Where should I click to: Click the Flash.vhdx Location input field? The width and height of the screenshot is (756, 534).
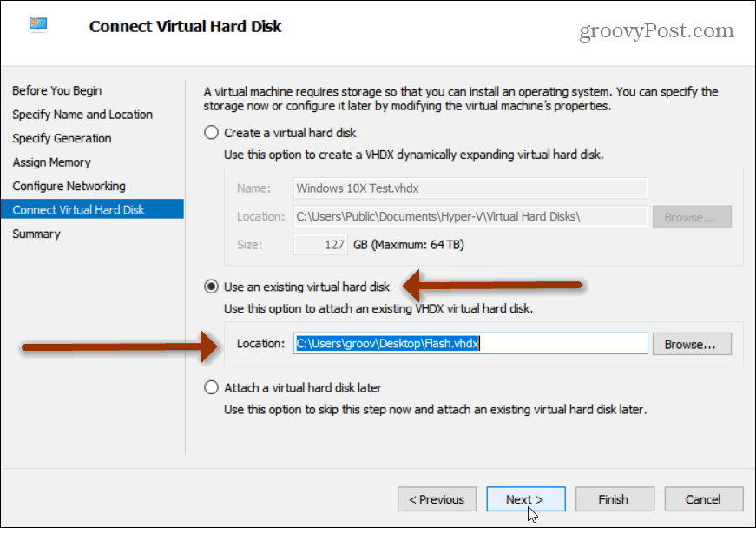coord(469,343)
